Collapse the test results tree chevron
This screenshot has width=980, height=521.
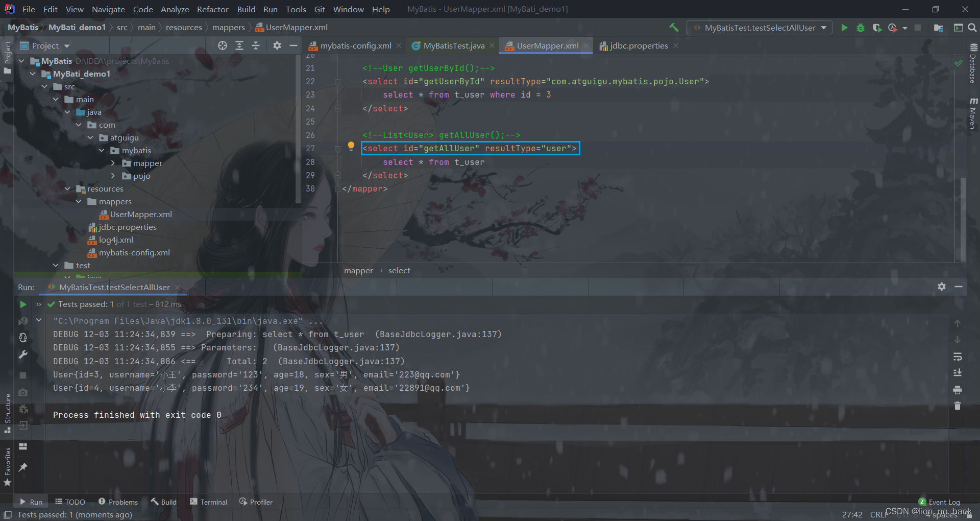coord(39,320)
